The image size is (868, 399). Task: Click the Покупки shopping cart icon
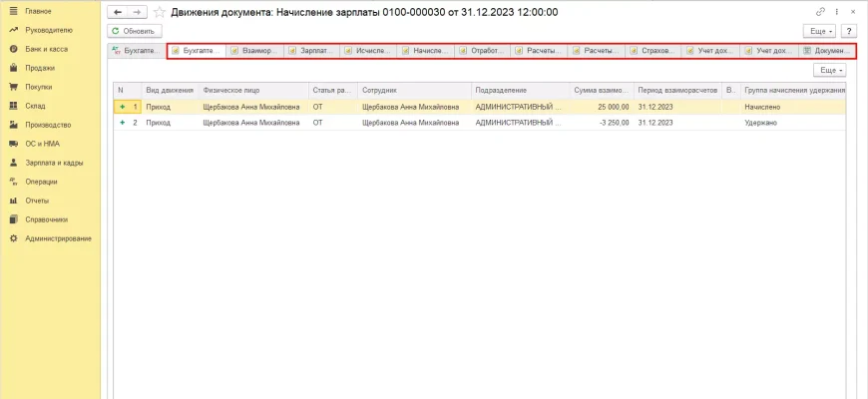13,87
